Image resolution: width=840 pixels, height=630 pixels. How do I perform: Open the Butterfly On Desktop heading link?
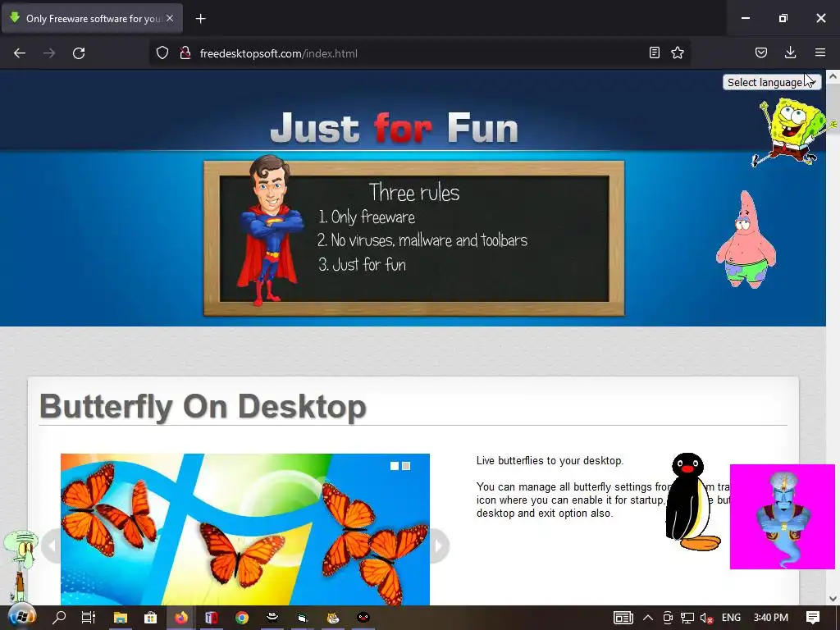(203, 407)
